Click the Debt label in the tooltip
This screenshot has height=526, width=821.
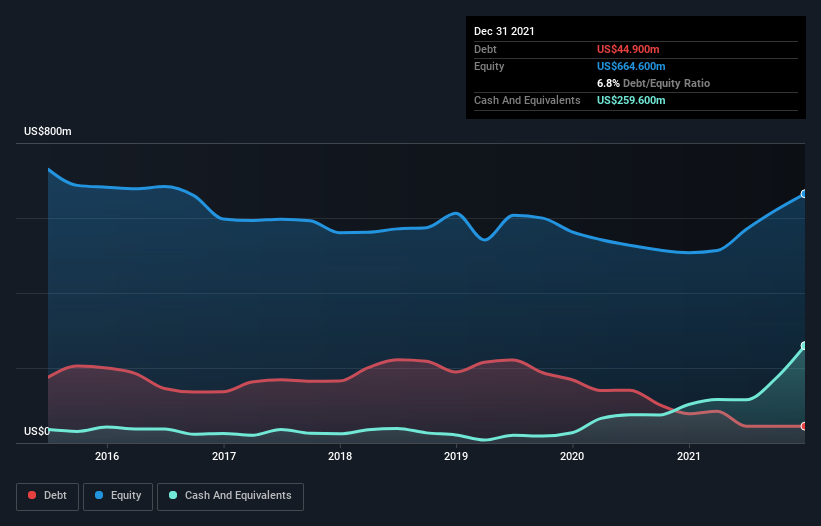[x=485, y=49]
